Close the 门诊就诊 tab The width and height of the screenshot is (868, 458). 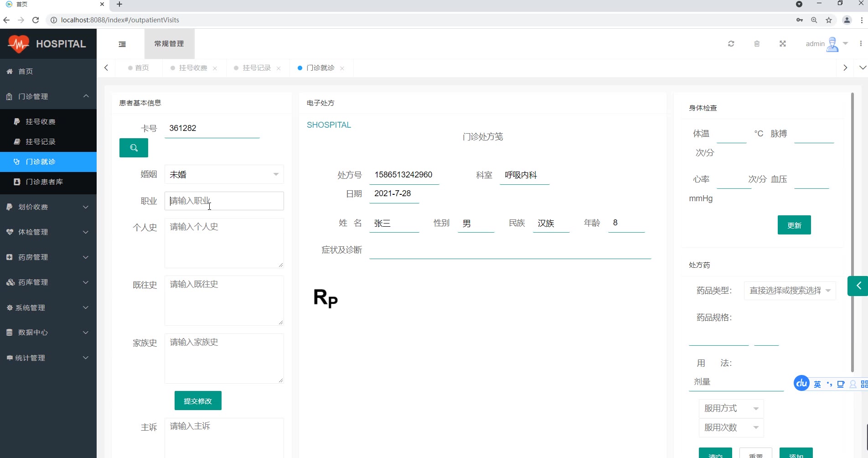tap(342, 68)
